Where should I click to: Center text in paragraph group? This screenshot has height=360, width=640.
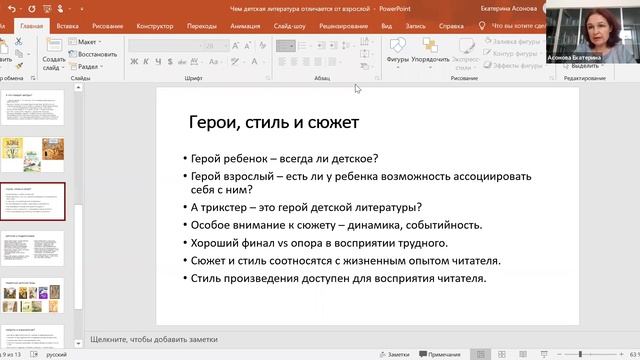(294, 62)
